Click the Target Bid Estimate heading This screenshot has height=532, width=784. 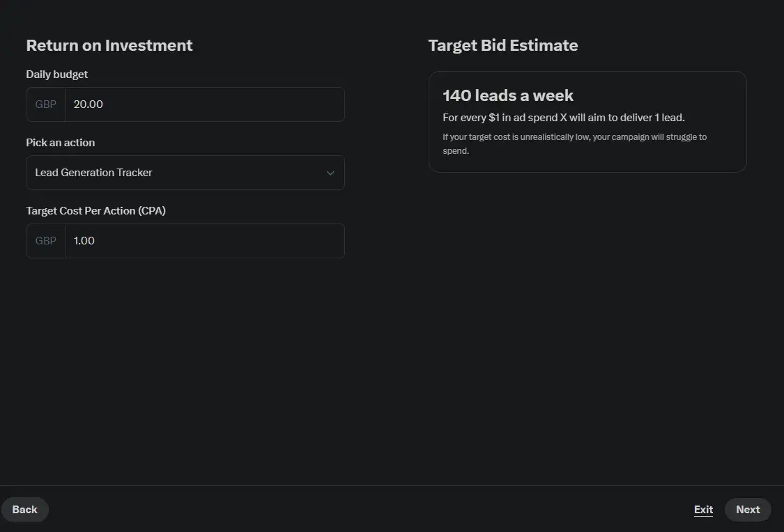coord(502,45)
